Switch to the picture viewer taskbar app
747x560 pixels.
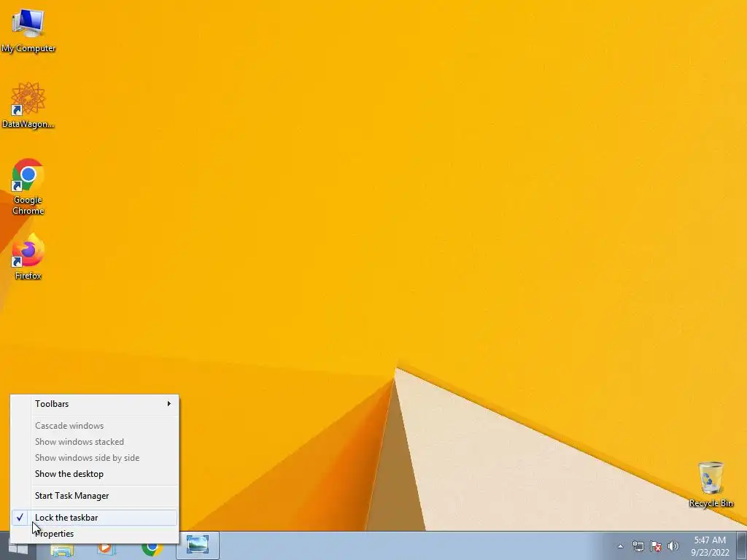coord(198,545)
